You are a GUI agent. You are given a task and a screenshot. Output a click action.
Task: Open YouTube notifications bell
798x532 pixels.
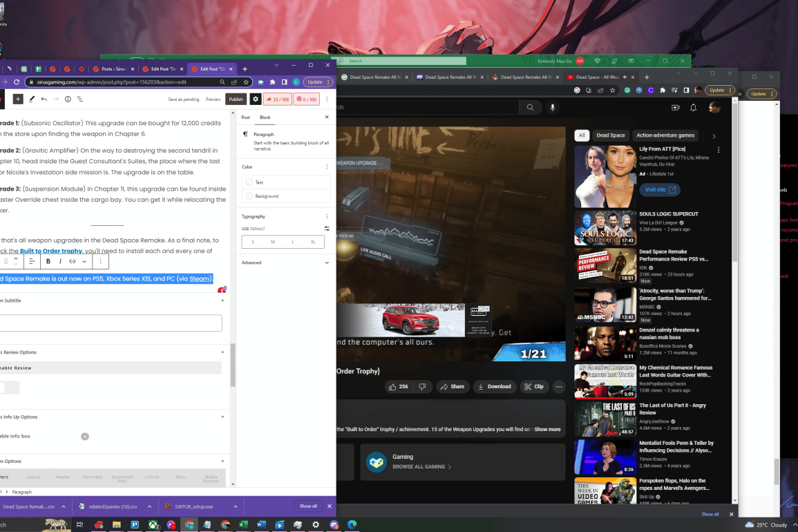point(693,107)
